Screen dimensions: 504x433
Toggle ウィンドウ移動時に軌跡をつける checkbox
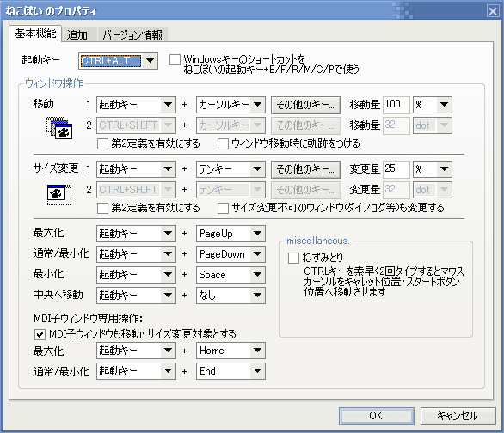coord(223,143)
